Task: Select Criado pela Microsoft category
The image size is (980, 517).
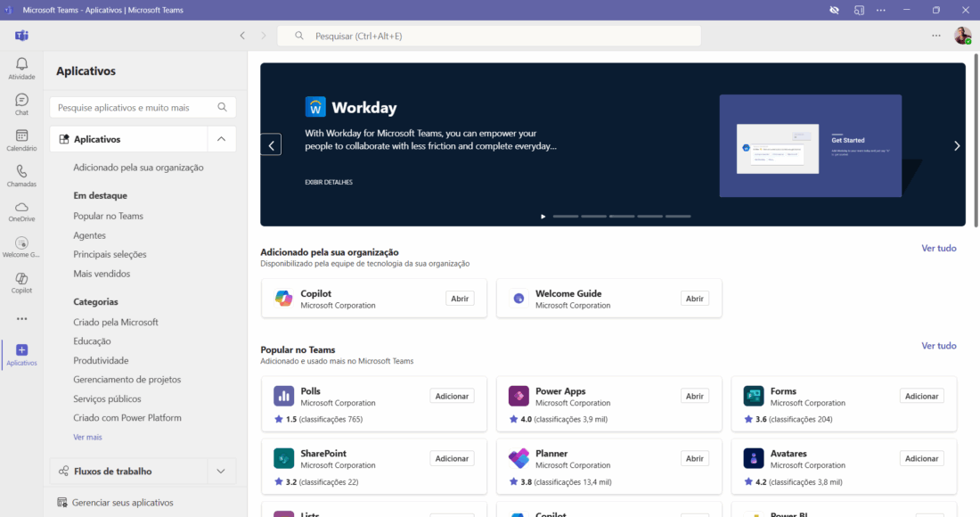Action: click(116, 322)
